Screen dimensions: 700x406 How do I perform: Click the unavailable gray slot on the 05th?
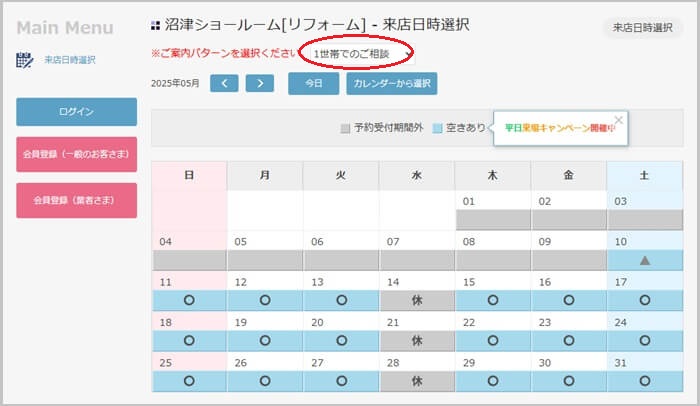click(265, 260)
